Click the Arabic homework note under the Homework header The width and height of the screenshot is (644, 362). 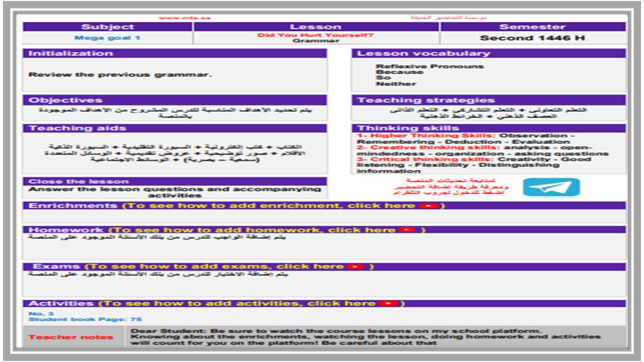[157, 237]
